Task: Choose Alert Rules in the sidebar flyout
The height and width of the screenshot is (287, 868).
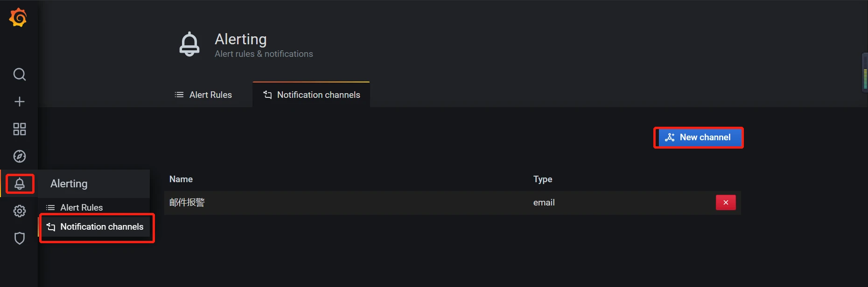Action: click(x=82, y=208)
